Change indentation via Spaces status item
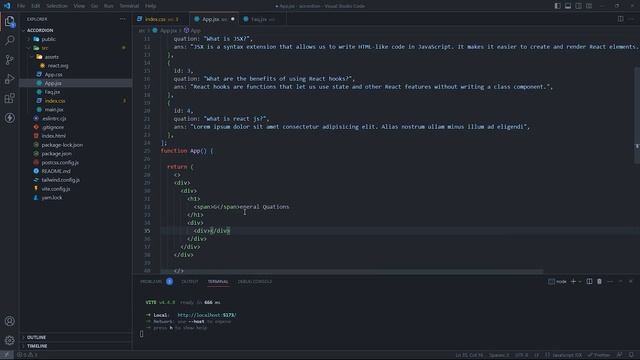This screenshot has width=640, height=360. 499,355
